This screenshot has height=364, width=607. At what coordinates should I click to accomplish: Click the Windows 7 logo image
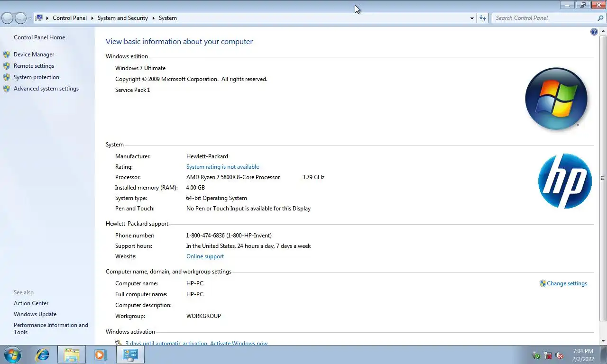coord(556,99)
